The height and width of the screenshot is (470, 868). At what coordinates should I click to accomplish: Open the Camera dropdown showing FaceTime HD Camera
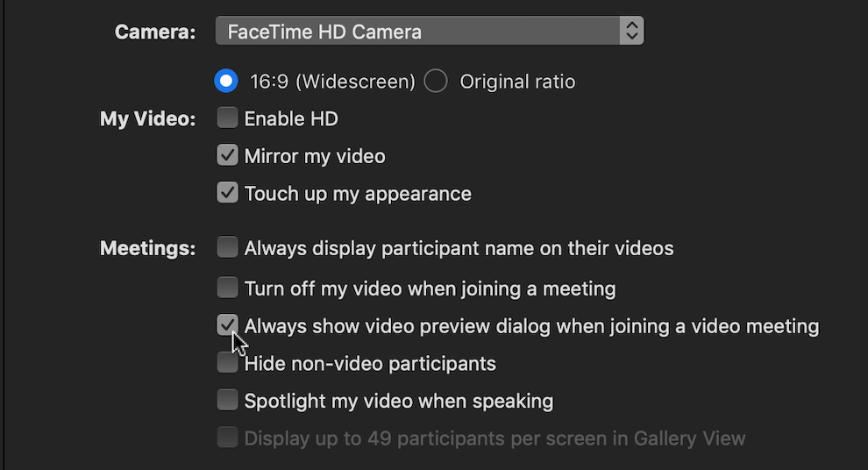click(x=419, y=32)
